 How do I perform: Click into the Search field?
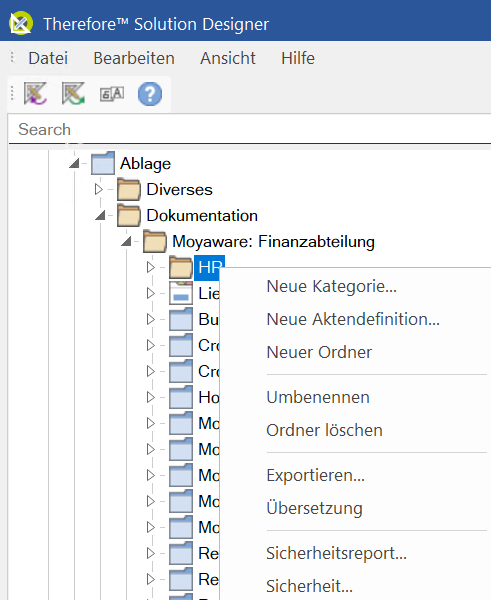click(249, 129)
